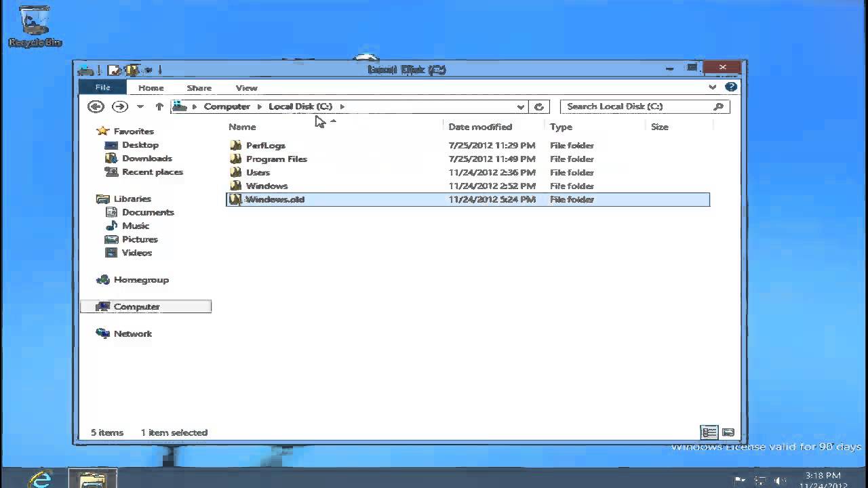The image size is (868, 488).
Task: Refresh the Local Disk (C:) view
Action: 539,106
